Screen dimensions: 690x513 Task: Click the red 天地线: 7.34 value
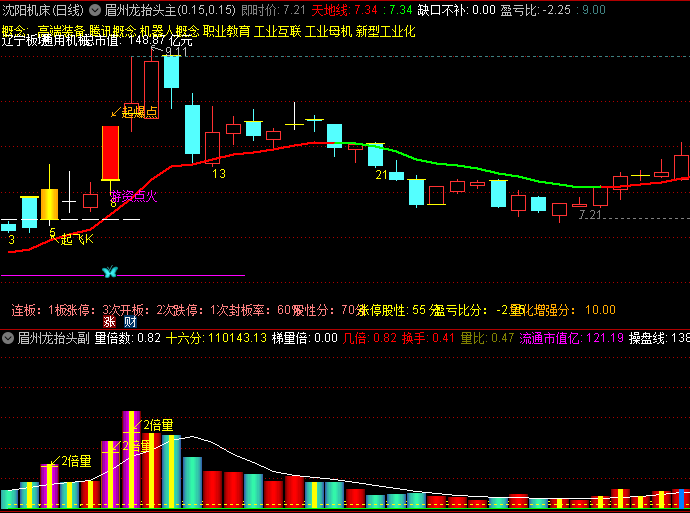345,10
